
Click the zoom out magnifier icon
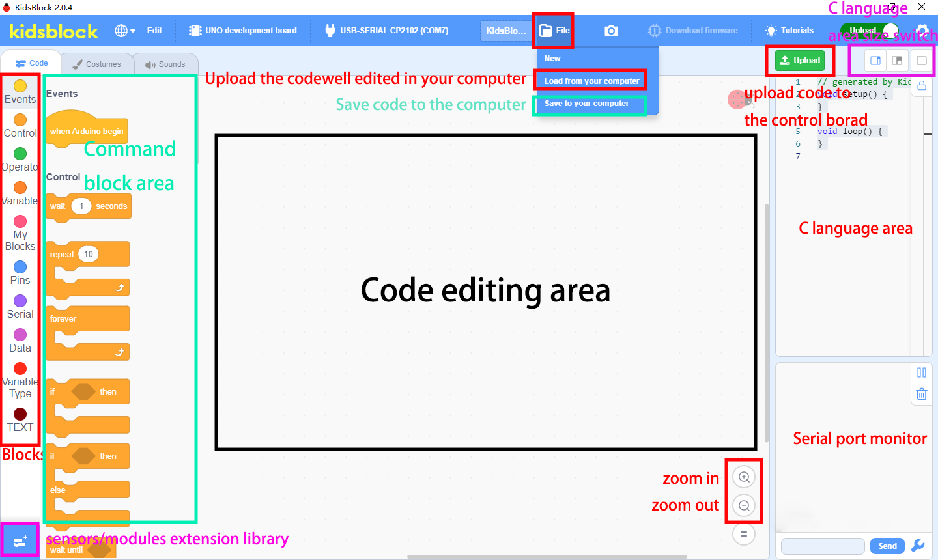744,505
